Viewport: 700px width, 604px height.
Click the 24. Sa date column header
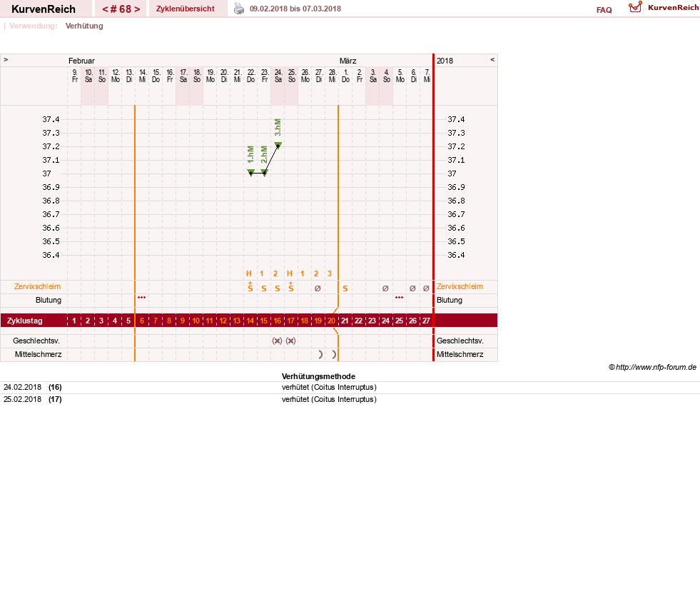click(278, 76)
